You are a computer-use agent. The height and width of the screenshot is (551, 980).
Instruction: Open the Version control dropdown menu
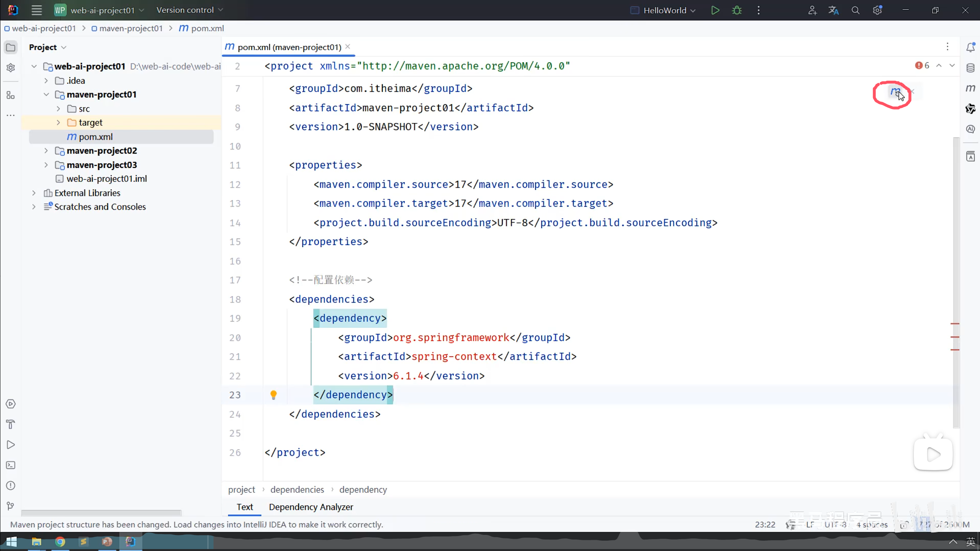click(190, 10)
